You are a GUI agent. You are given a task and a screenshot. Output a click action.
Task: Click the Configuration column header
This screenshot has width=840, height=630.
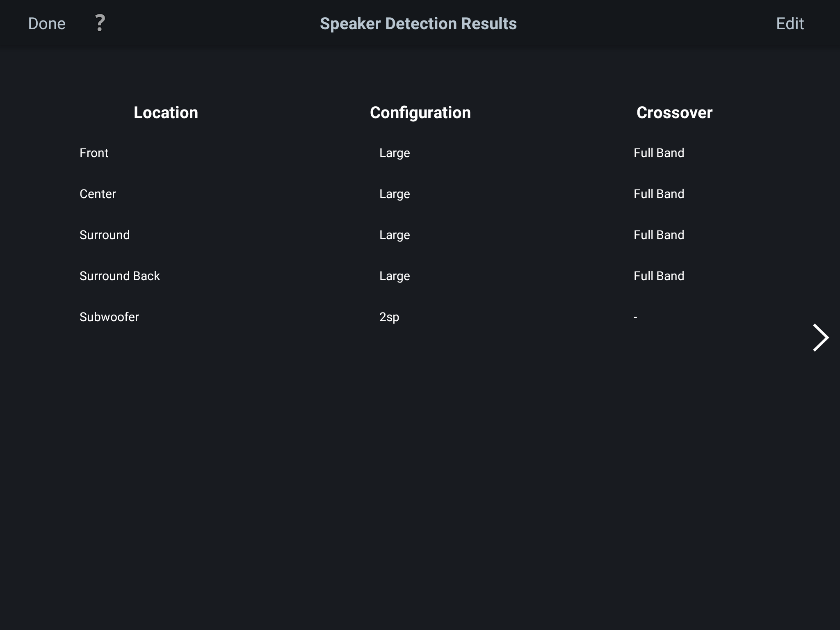(420, 112)
